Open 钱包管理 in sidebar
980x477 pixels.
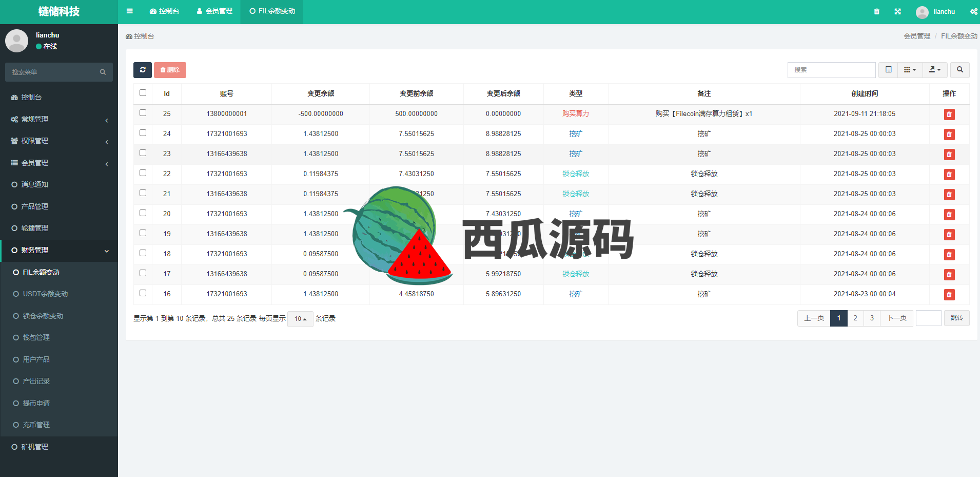(59, 337)
